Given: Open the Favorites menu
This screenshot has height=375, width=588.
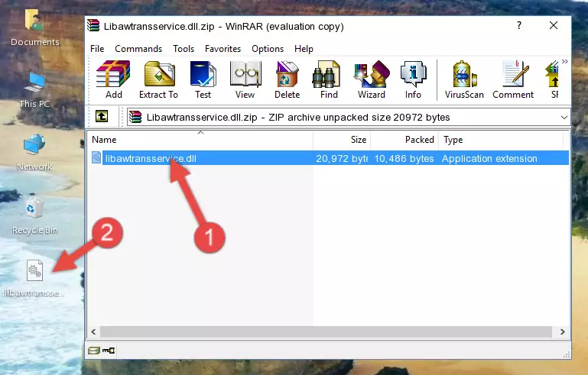Looking at the screenshot, I should tap(223, 49).
